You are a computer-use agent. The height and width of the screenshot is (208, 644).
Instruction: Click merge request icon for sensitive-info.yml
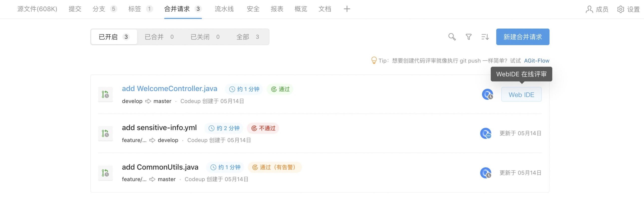[105, 133]
